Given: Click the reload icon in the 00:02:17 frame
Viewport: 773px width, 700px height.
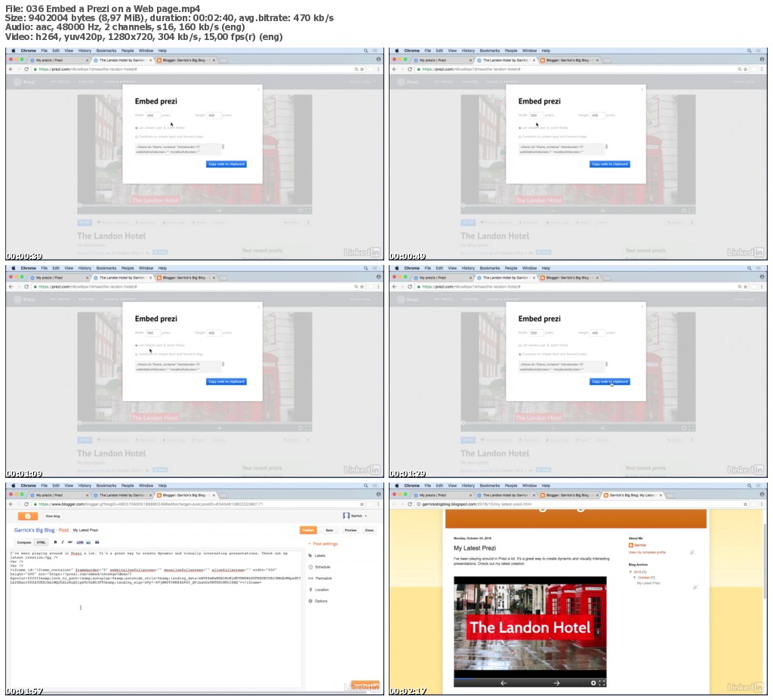Looking at the screenshot, I should (410, 504).
